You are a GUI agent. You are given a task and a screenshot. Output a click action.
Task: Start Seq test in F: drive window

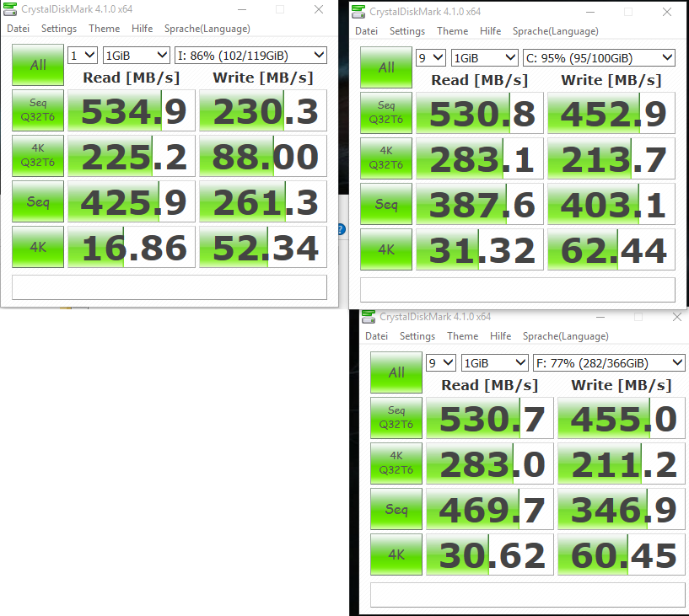click(396, 509)
